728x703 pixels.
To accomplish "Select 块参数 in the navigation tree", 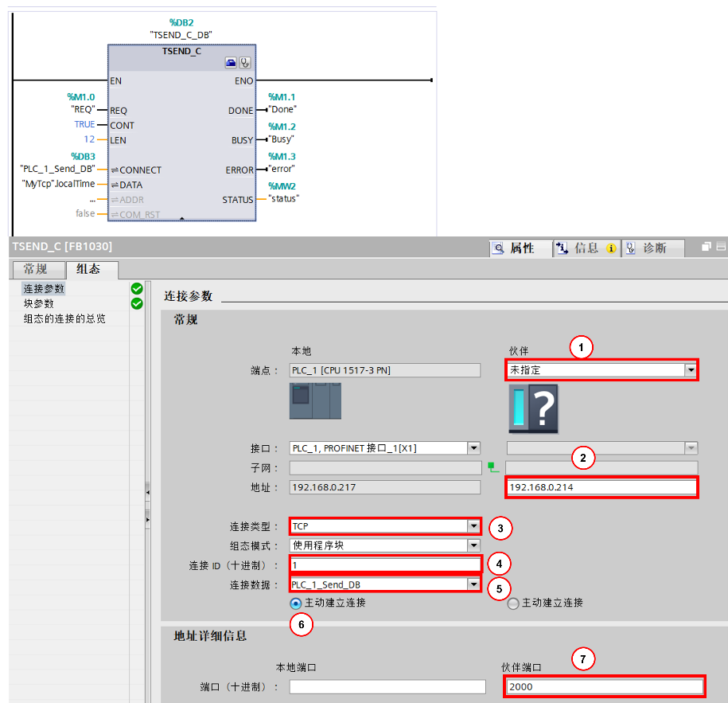I will [39, 303].
